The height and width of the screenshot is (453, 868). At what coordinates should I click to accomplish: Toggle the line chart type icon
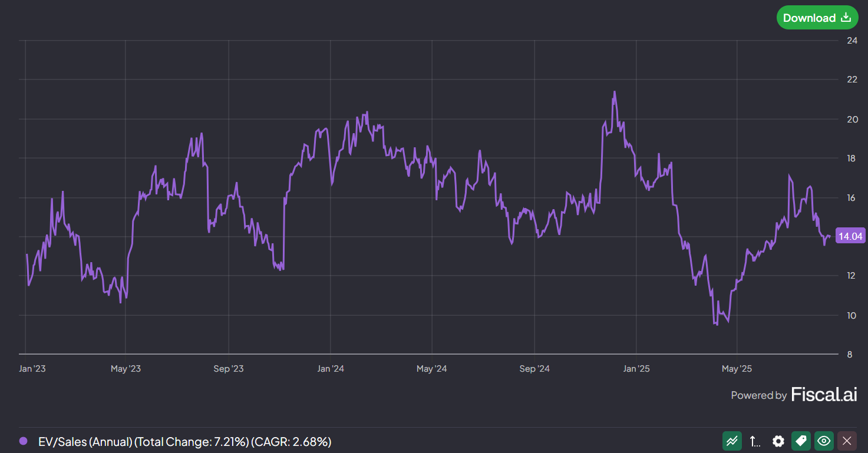[732, 441]
